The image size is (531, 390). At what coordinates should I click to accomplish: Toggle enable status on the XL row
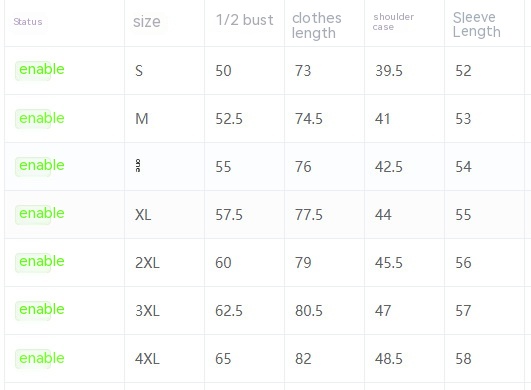tap(40, 214)
